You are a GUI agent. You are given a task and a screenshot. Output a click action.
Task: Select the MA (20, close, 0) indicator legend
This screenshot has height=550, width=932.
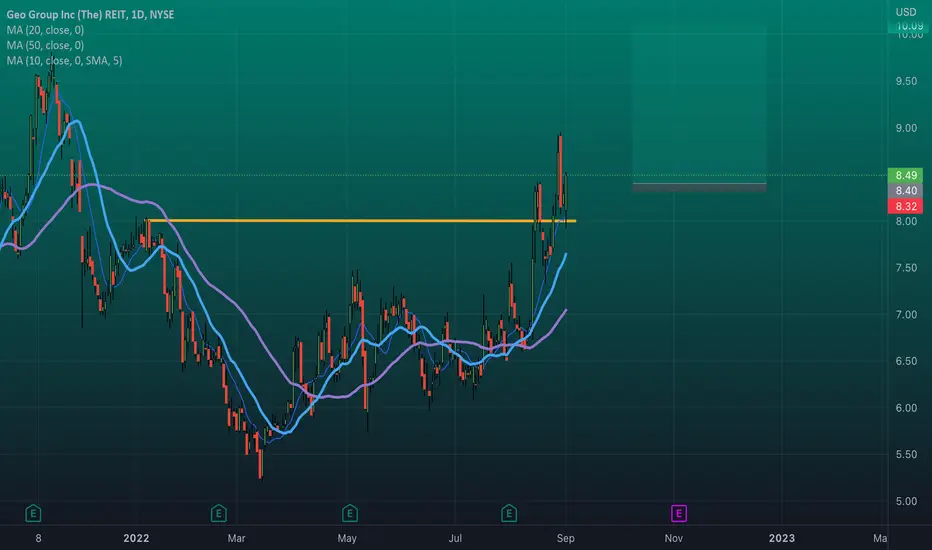45,30
